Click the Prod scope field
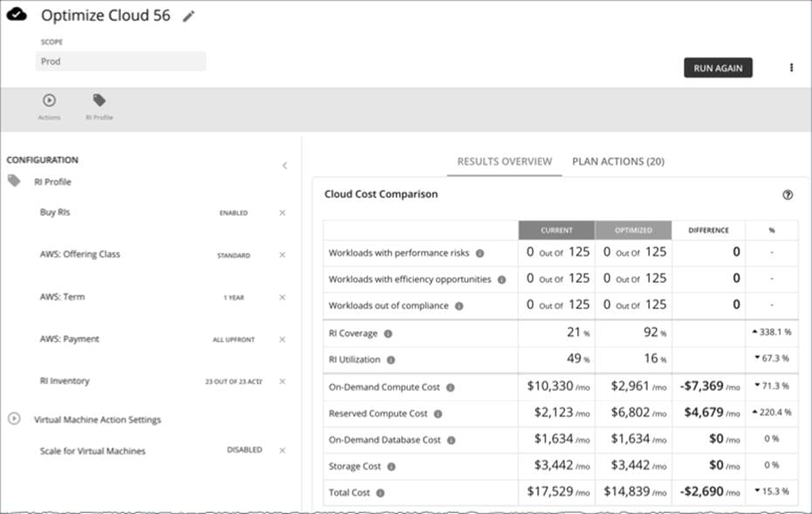 coord(122,61)
